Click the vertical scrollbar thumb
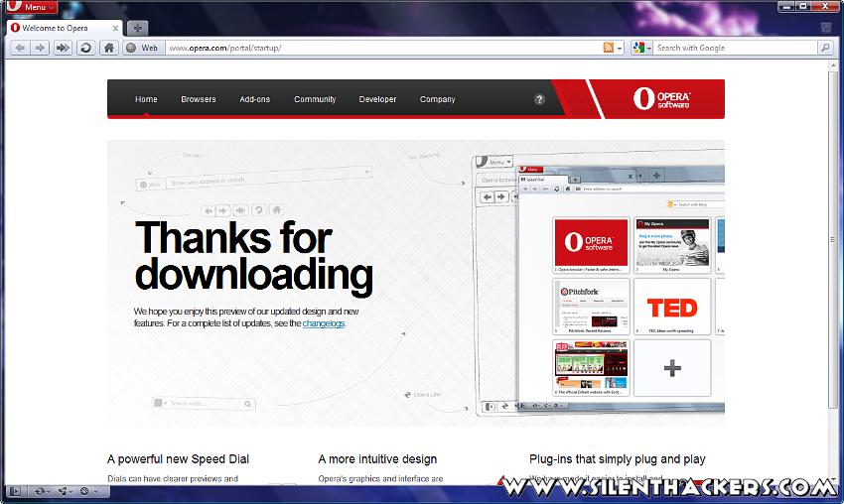The image size is (844, 504). click(x=833, y=239)
